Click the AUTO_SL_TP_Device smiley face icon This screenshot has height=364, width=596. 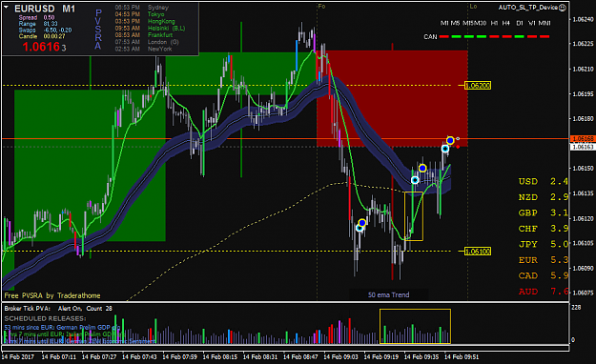(x=563, y=8)
